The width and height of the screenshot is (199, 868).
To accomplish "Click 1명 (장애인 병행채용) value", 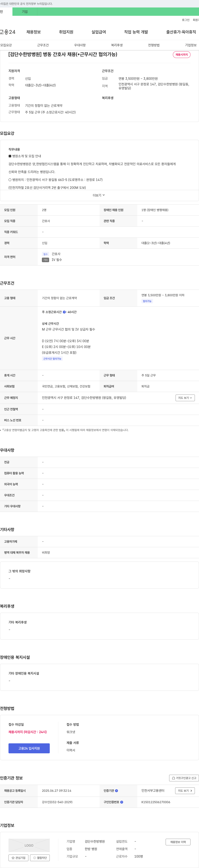I will 155,210.
